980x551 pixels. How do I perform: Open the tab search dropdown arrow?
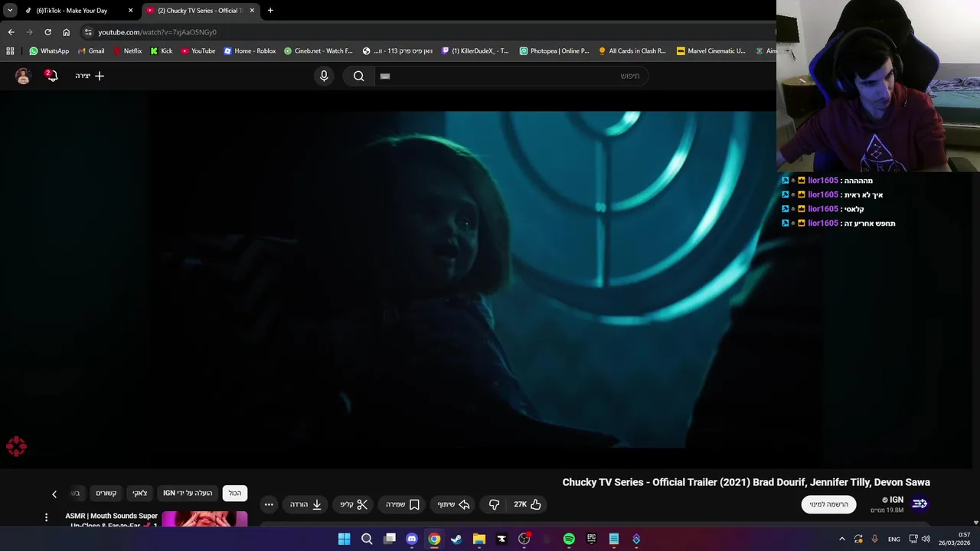click(10, 11)
